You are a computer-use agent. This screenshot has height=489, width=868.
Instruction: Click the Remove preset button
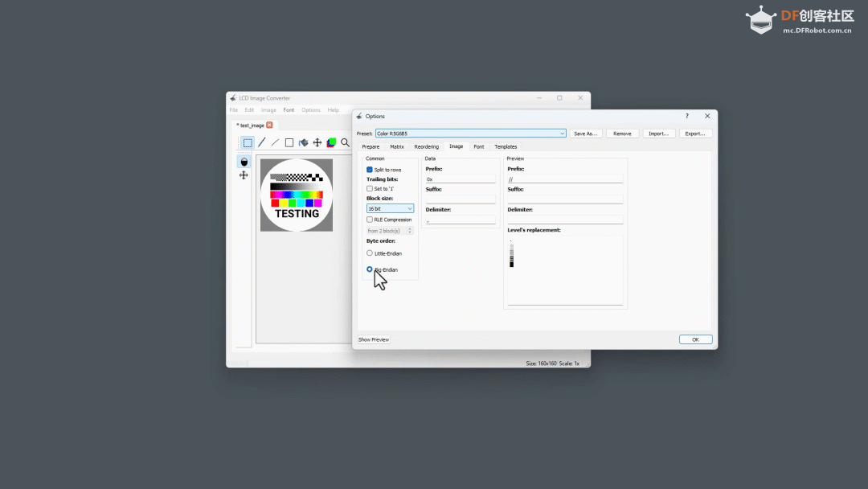(x=622, y=134)
